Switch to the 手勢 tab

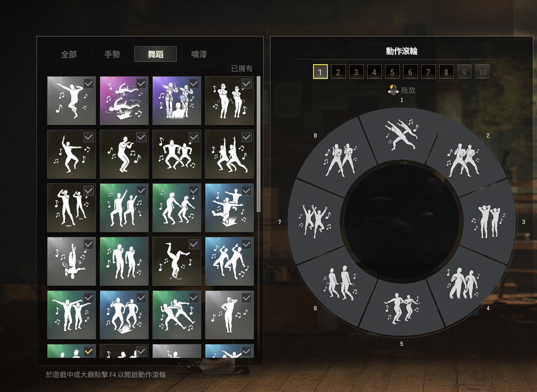click(x=112, y=54)
